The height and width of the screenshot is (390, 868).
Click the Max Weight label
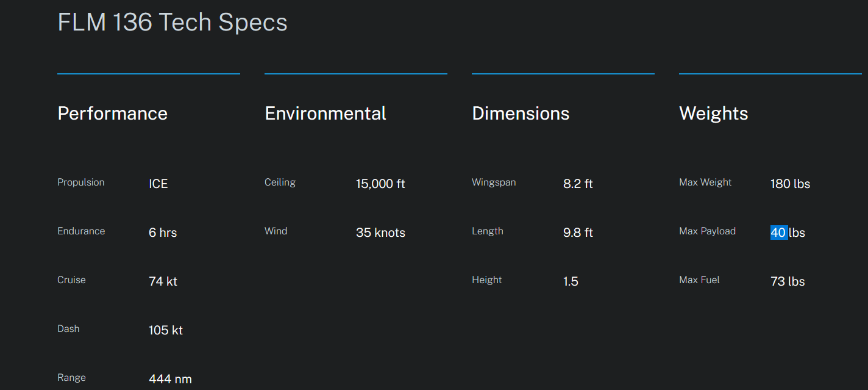pos(705,182)
